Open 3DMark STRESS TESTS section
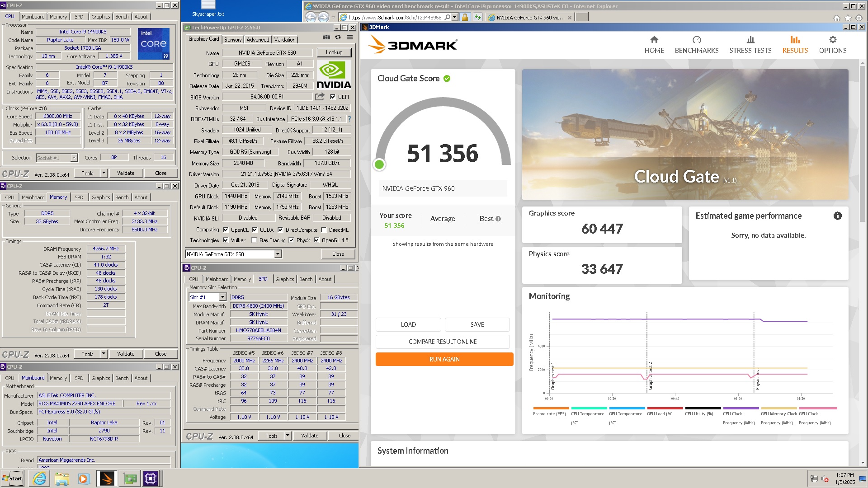The width and height of the screenshot is (868, 488). point(750,44)
